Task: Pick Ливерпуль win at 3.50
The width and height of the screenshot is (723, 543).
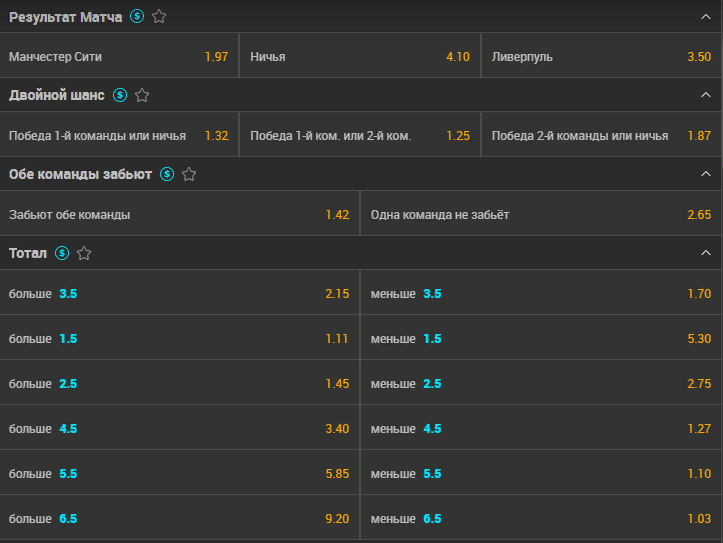Action: pos(602,55)
